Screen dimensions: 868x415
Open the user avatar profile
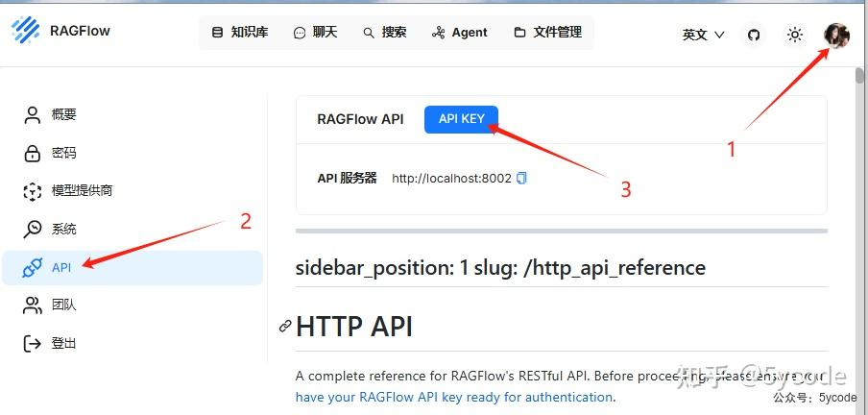coord(836,35)
